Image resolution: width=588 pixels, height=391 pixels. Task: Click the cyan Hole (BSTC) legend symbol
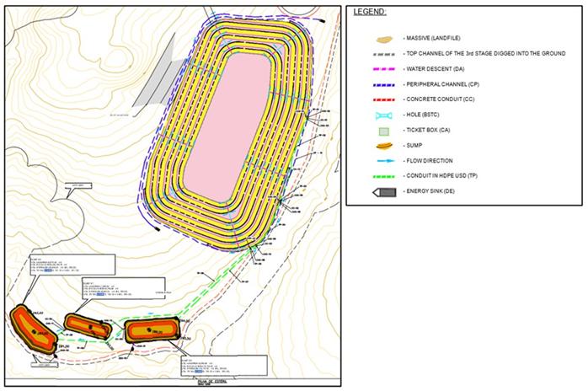pyautogui.click(x=386, y=115)
